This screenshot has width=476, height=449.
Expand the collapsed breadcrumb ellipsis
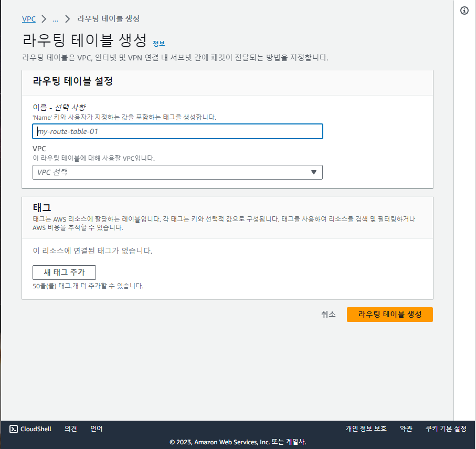pyautogui.click(x=55, y=19)
